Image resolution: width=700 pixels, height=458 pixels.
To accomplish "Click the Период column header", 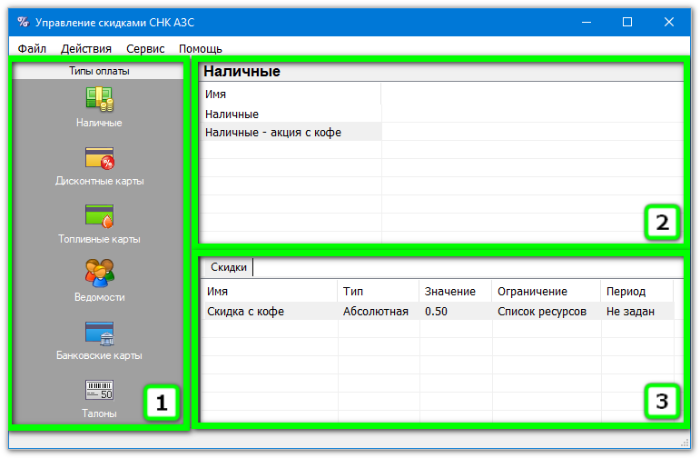I will (x=625, y=291).
